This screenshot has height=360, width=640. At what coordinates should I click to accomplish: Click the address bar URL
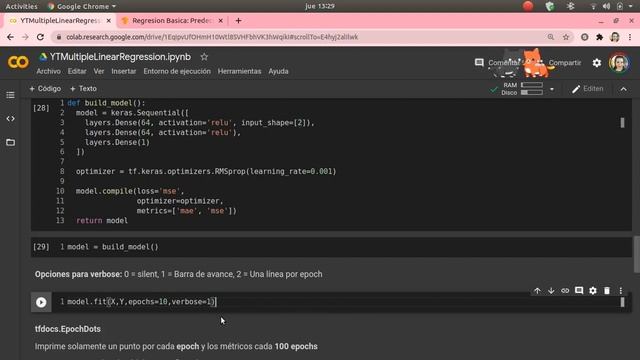point(212,37)
